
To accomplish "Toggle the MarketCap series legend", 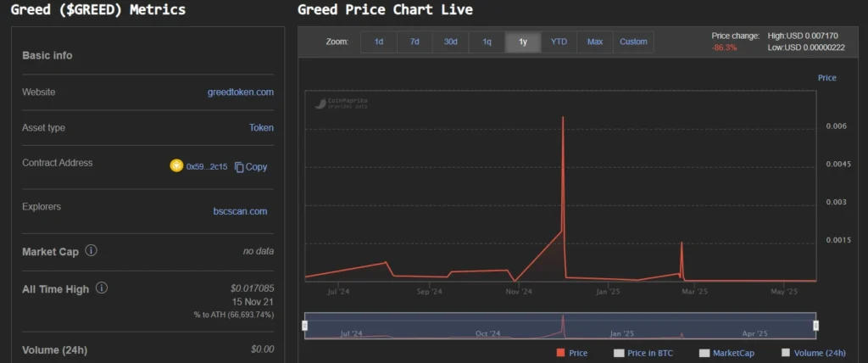I will tap(726, 353).
